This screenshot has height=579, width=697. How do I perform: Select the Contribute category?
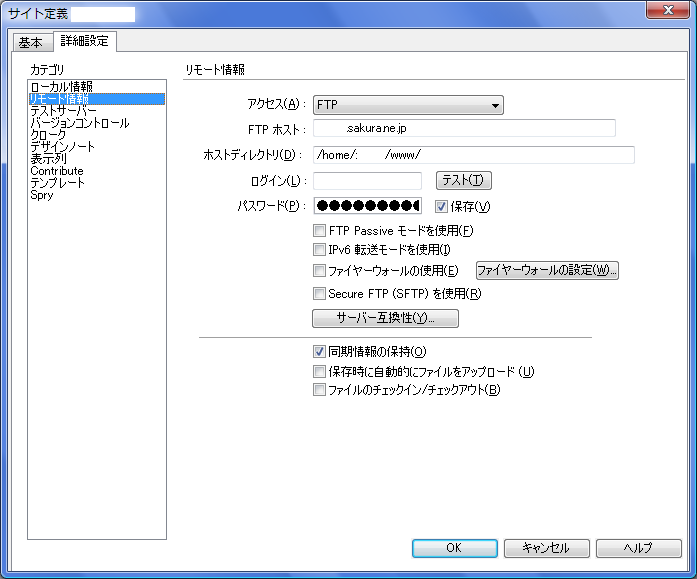57,171
